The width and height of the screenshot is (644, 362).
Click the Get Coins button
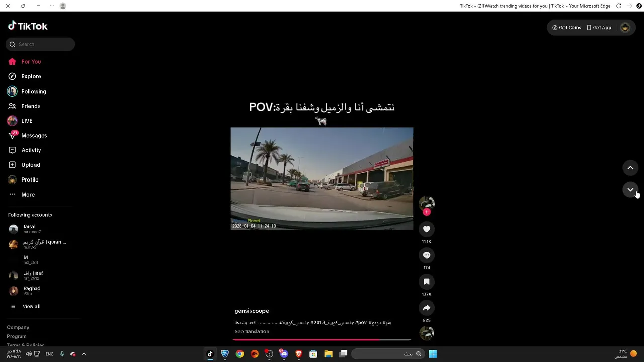567,28
